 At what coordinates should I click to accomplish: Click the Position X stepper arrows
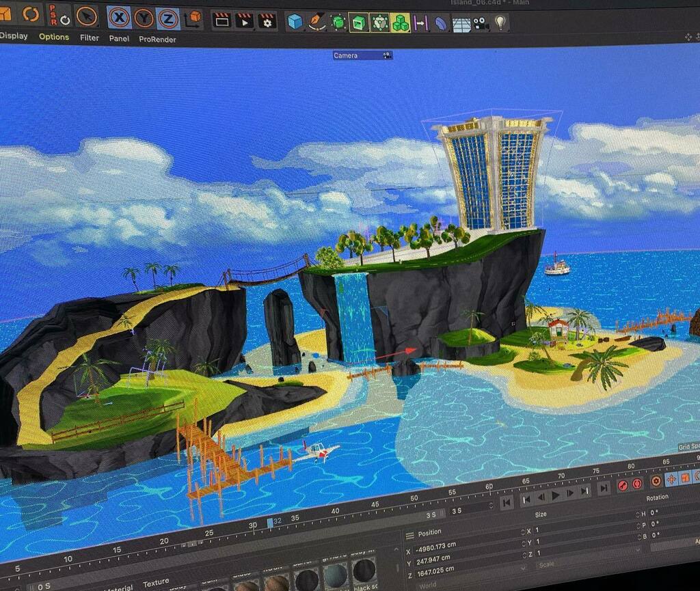tap(523, 533)
